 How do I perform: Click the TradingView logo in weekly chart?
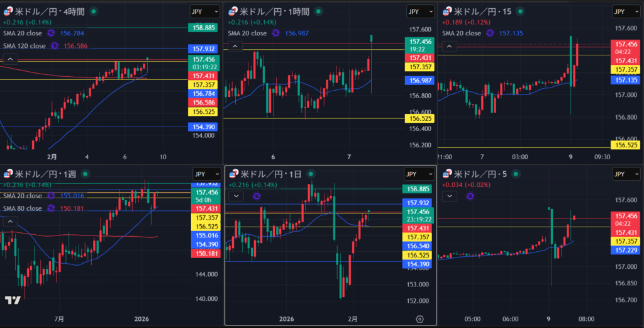[x=12, y=300]
